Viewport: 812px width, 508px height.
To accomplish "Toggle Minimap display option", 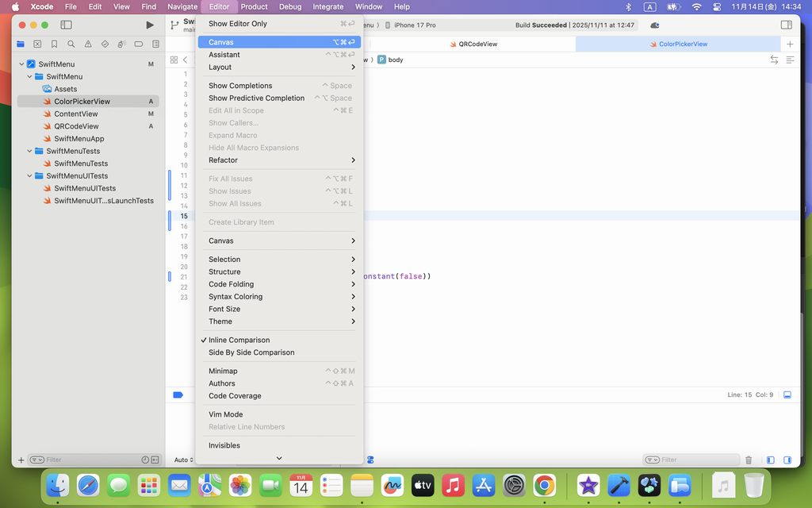I will [223, 371].
